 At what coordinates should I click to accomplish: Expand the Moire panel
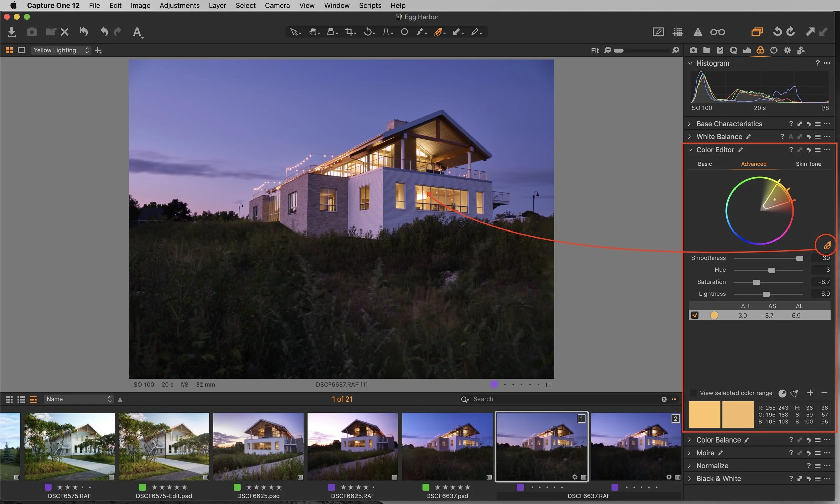coord(689,453)
